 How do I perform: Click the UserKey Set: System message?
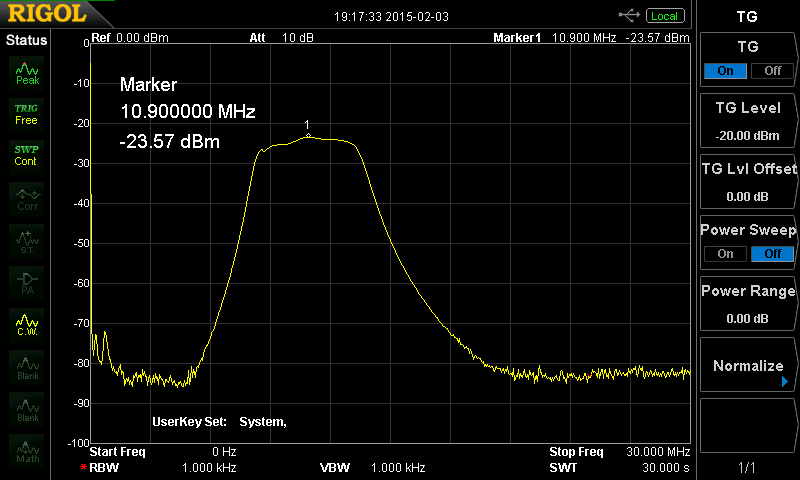pyautogui.click(x=219, y=422)
